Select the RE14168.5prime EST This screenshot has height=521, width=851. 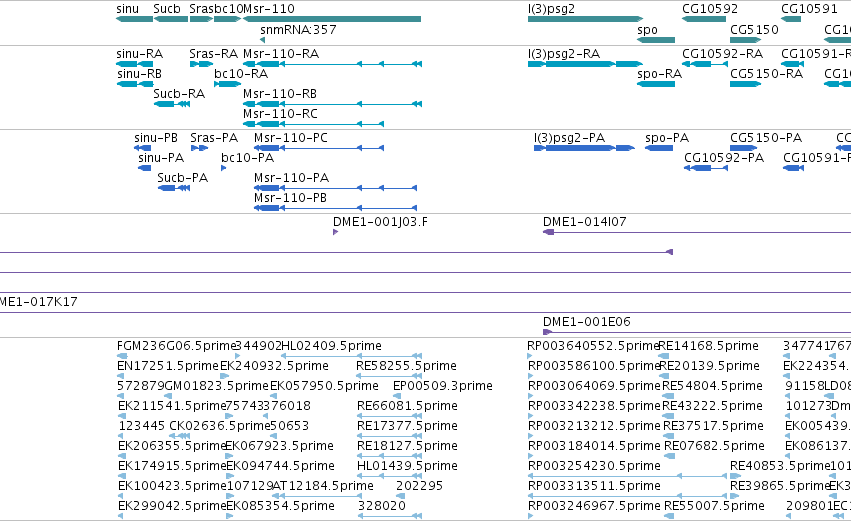(x=663, y=356)
